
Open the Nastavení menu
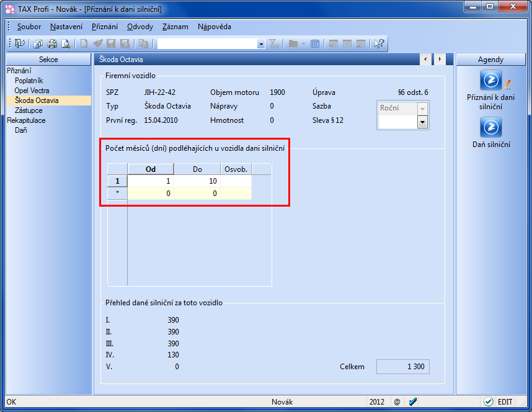pos(66,27)
